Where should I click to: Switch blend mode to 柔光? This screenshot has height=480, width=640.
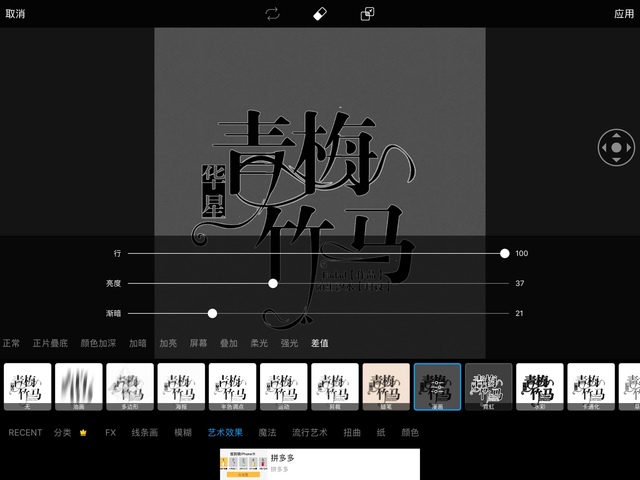259,343
